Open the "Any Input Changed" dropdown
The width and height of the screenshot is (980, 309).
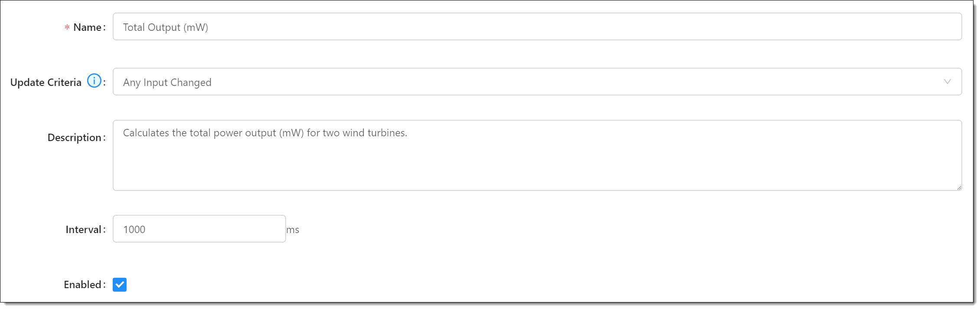point(537,82)
